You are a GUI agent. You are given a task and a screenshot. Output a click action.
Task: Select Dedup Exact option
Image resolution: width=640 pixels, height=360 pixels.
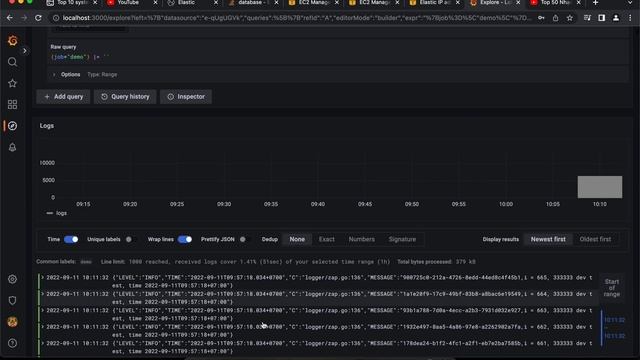(327, 240)
